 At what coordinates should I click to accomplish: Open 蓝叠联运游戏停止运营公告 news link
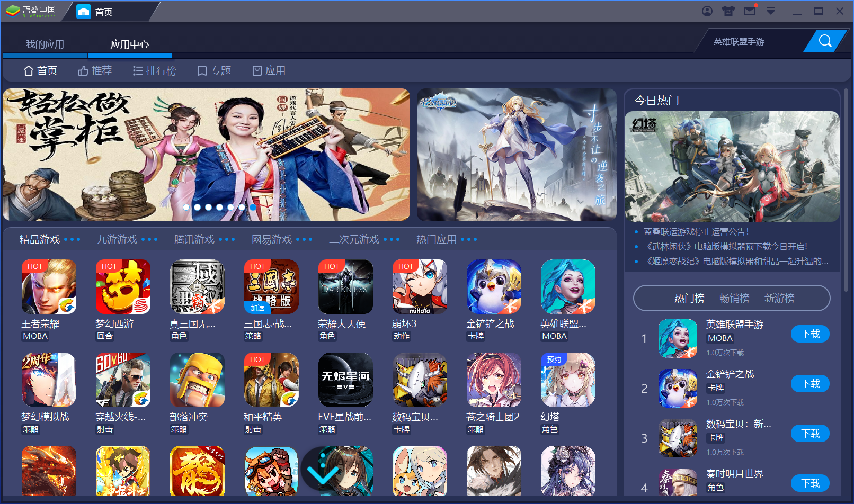tap(696, 232)
